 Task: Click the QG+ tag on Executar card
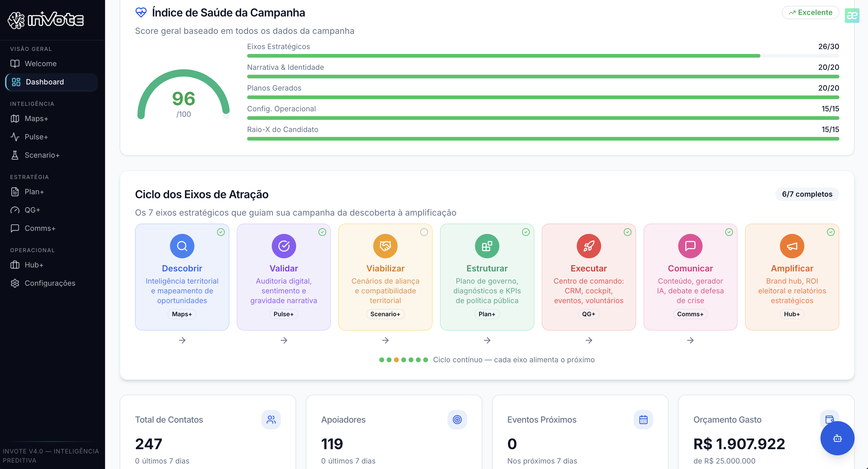pyautogui.click(x=589, y=314)
